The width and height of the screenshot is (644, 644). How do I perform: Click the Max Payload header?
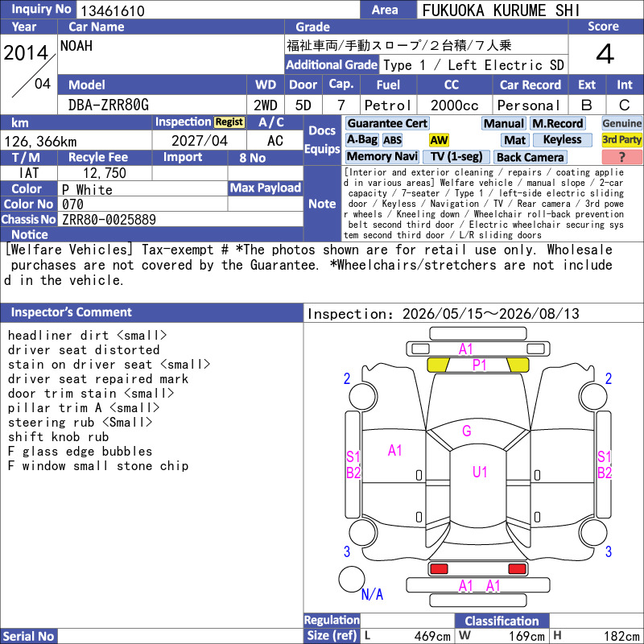tap(266, 188)
